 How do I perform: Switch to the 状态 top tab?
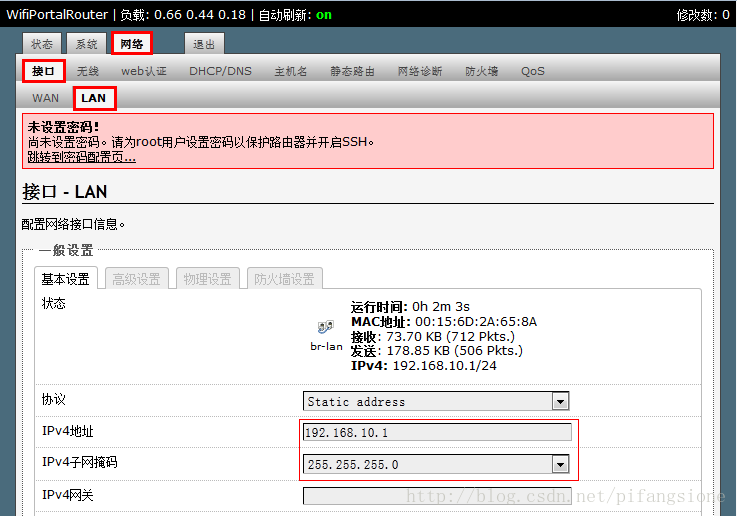coord(42,44)
